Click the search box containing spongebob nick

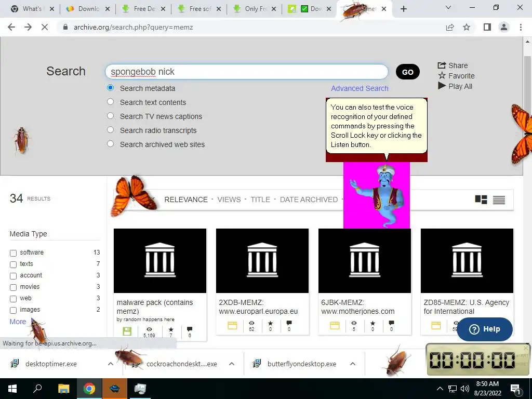247,72
